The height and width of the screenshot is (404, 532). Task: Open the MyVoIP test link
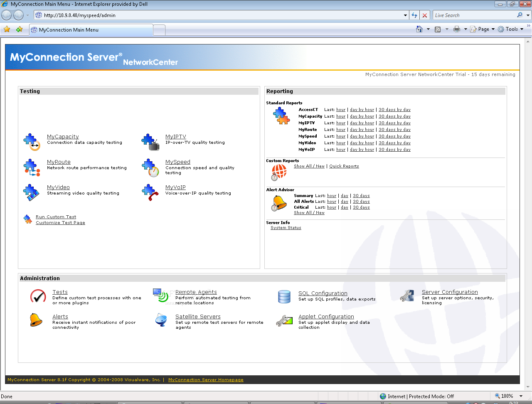175,187
